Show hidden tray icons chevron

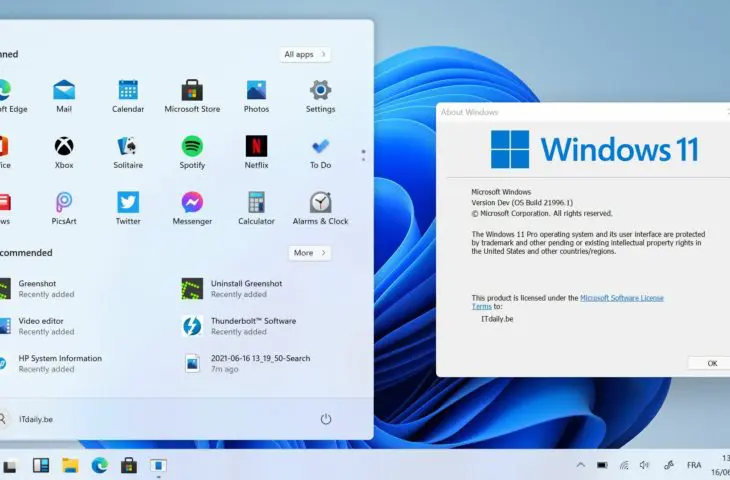[x=581, y=465]
